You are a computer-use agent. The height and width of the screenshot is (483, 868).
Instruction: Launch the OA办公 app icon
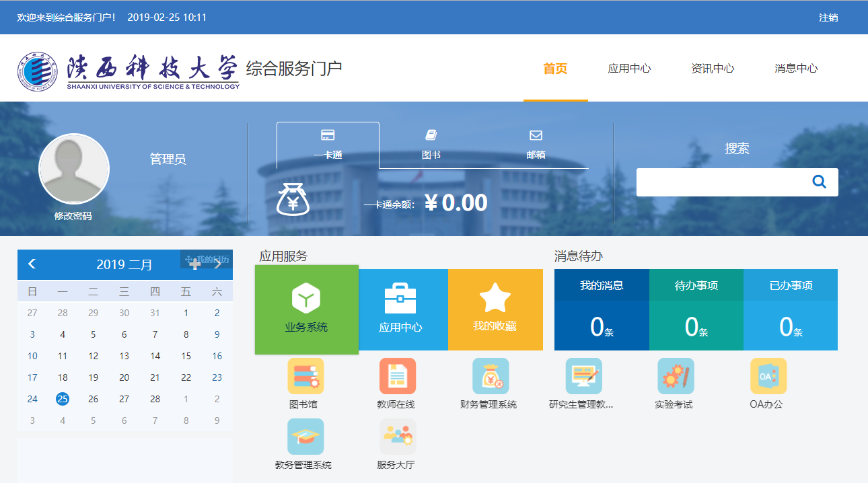[x=768, y=376]
